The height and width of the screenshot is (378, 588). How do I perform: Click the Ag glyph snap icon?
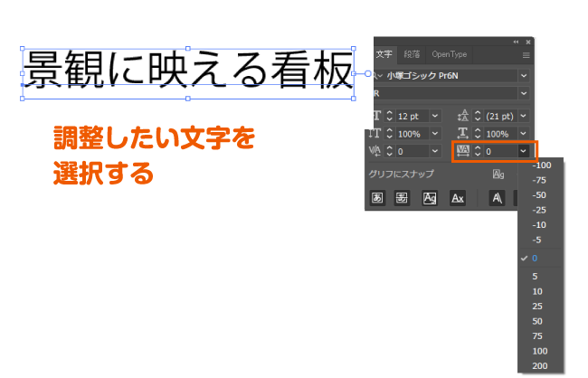click(430, 197)
